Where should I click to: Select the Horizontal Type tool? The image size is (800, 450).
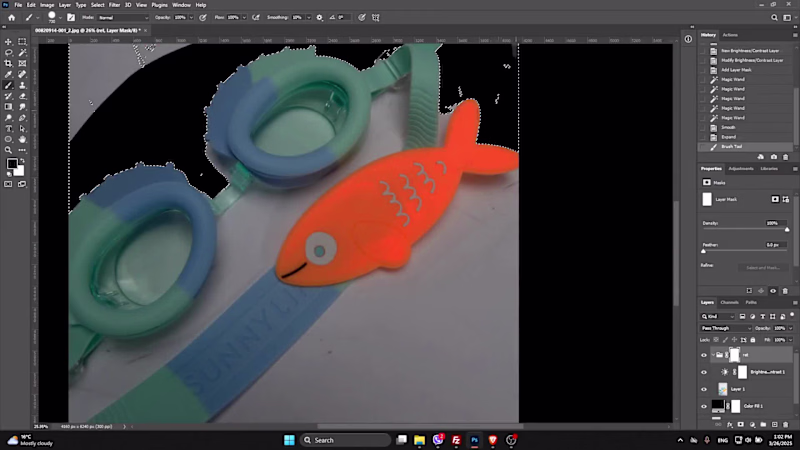pyautogui.click(x=9, y=129)
